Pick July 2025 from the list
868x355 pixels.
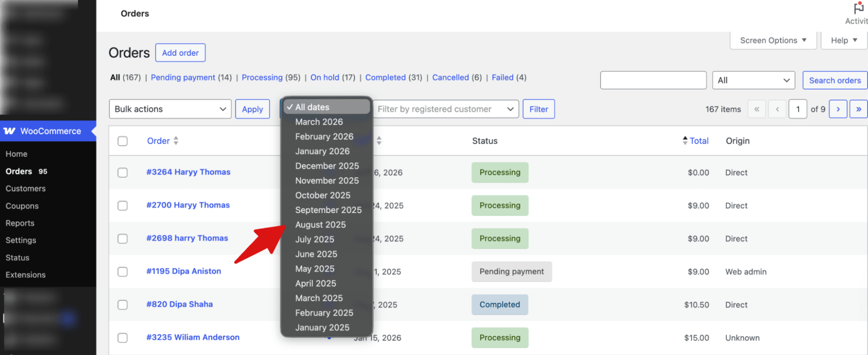click(x=314, y=239)
